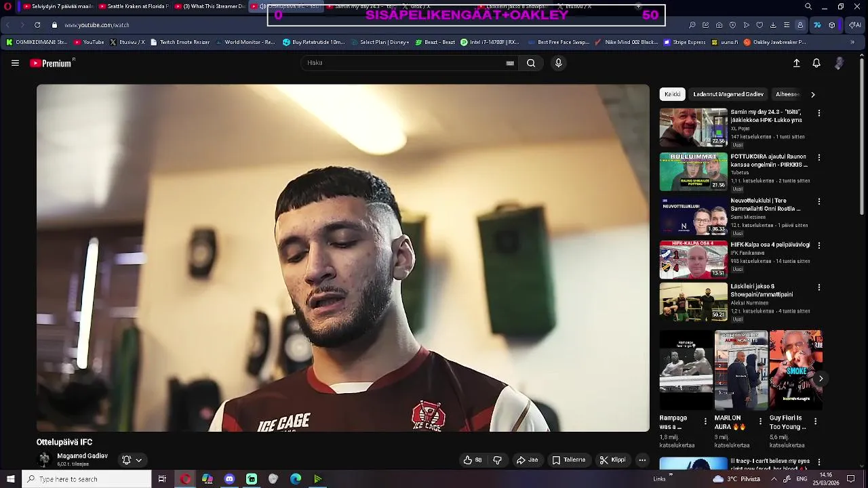This screenshot has height=488, width=868.
Task: Show hidden system tray icons chevron
Action: [x=774, y=479]
